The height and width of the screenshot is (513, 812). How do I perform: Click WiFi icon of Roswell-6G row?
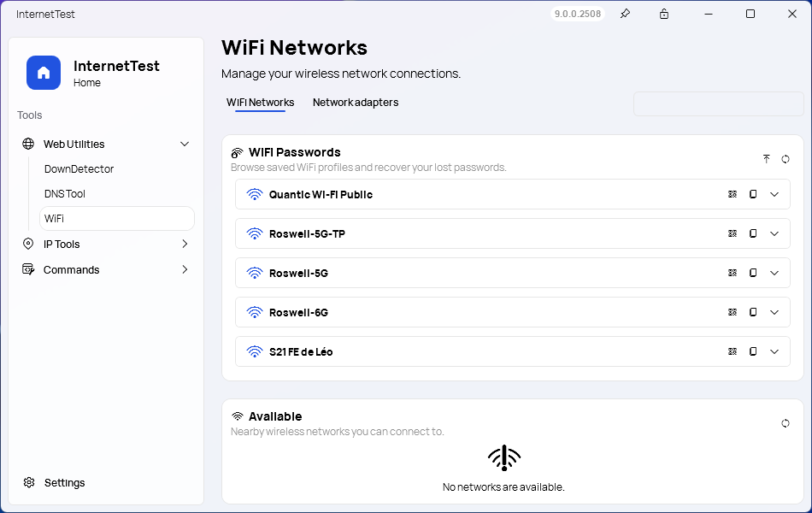[x=254, y=312]
